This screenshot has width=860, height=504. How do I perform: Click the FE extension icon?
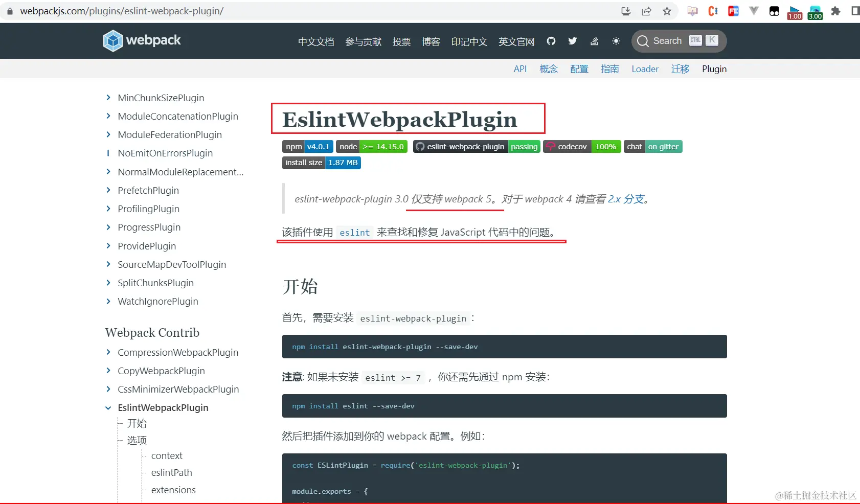(x=733, y=11)
